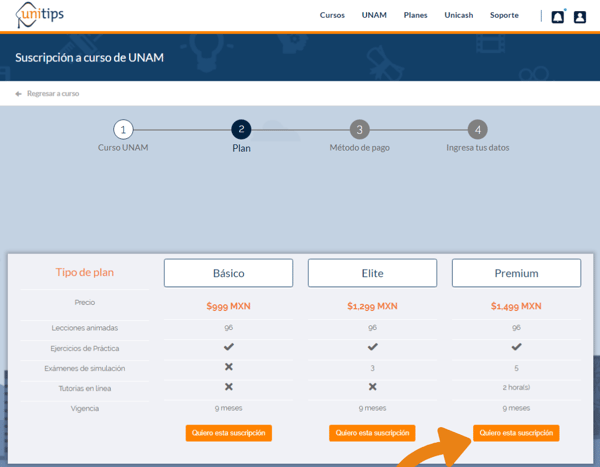
Task: Click Quiero esta suscripción under Elite
Action: [x=372, y=433]
